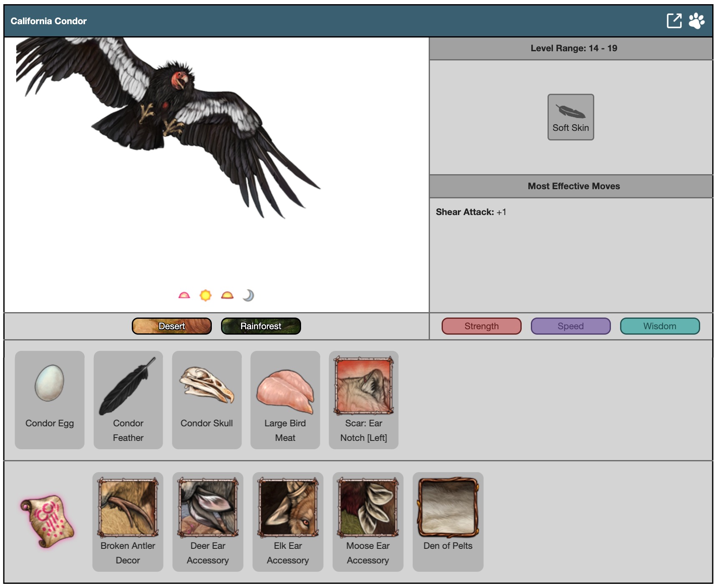Open the Desert biome tag
This screenshot has width=716, height=588.
point(172,326)
